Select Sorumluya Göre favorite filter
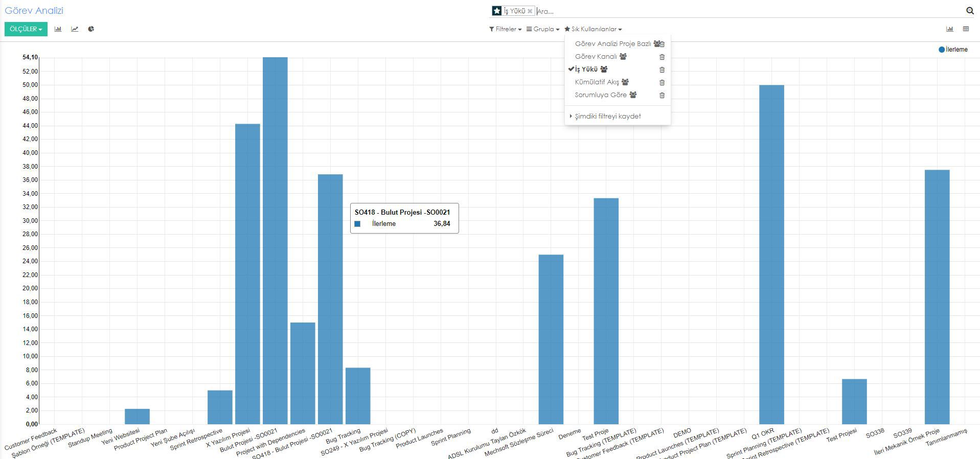Screen dimensions: 980x459 click(601, 95)
